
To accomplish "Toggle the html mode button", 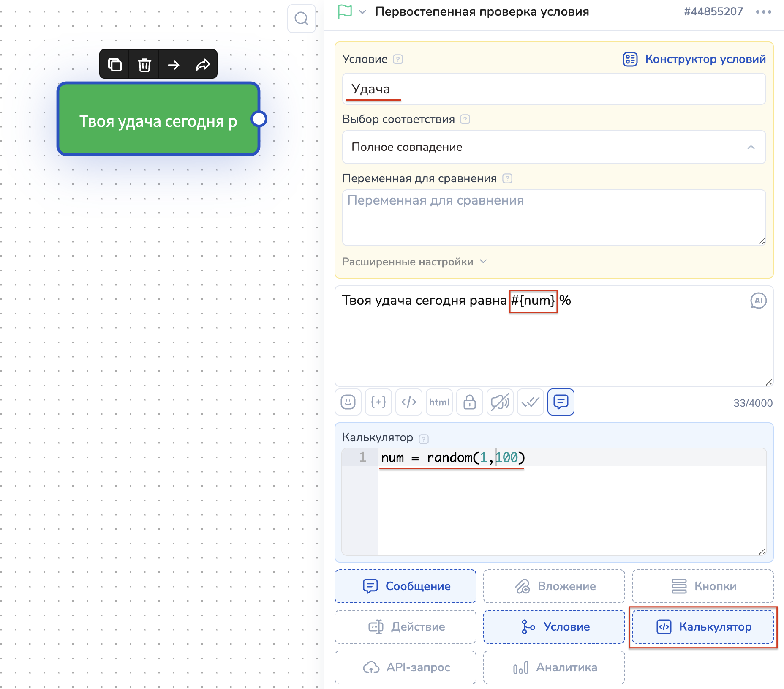I will click(x=439, y=402).
